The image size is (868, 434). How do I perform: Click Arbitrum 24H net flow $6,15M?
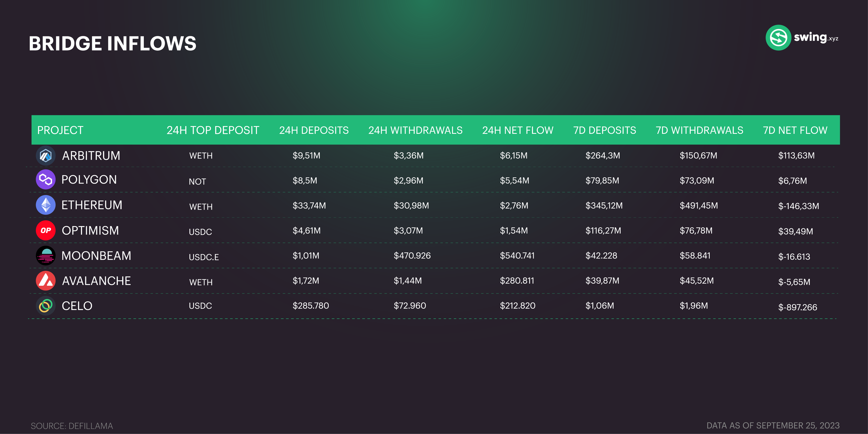[x=514, y=156]
